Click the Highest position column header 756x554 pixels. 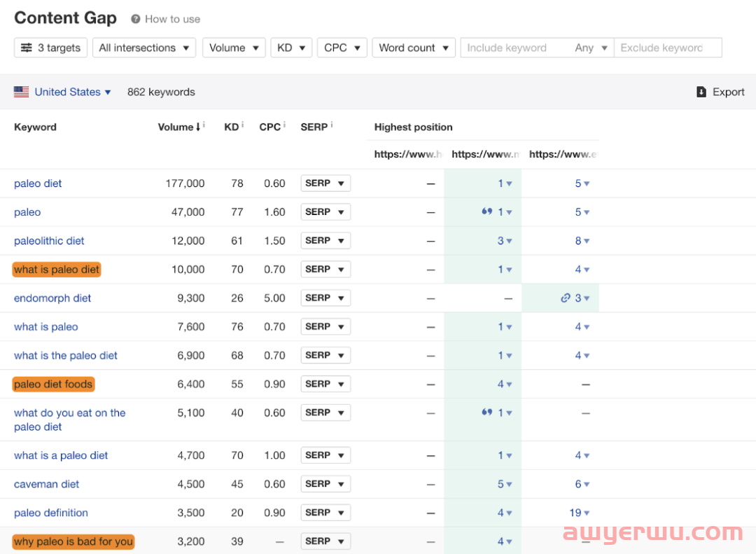pos(413,127)
